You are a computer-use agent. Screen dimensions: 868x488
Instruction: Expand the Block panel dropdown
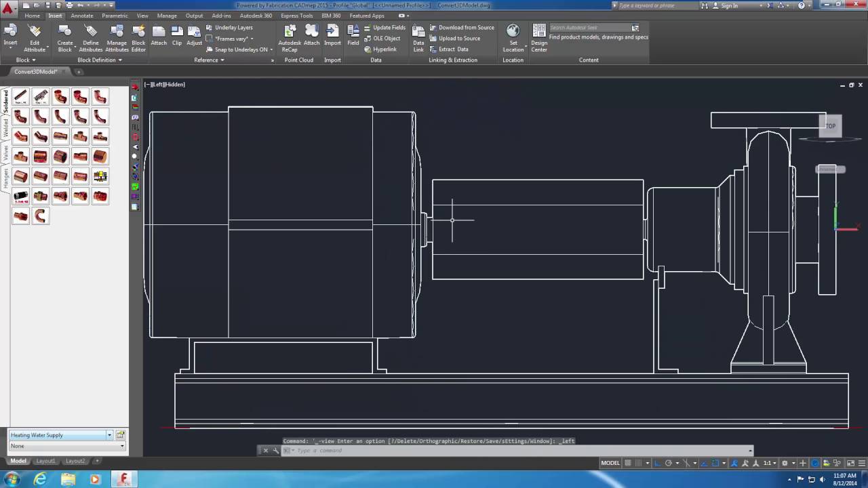pyautogui.click(x=25, y=60)
